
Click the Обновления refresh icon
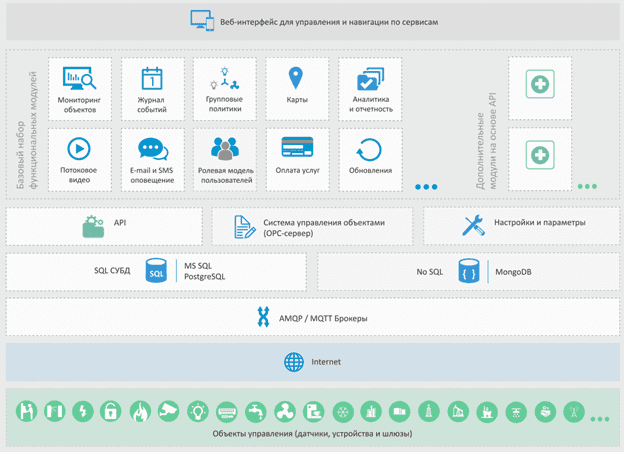pos(369,149)
